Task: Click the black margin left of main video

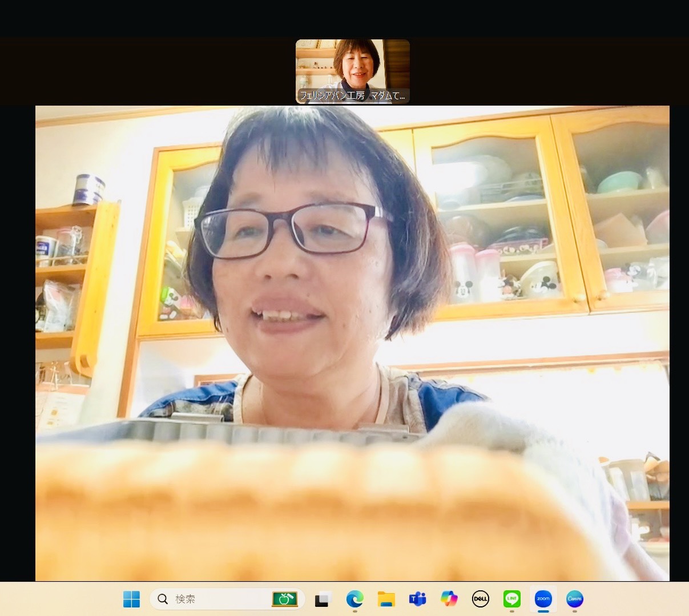Action: tap(17, 343)
